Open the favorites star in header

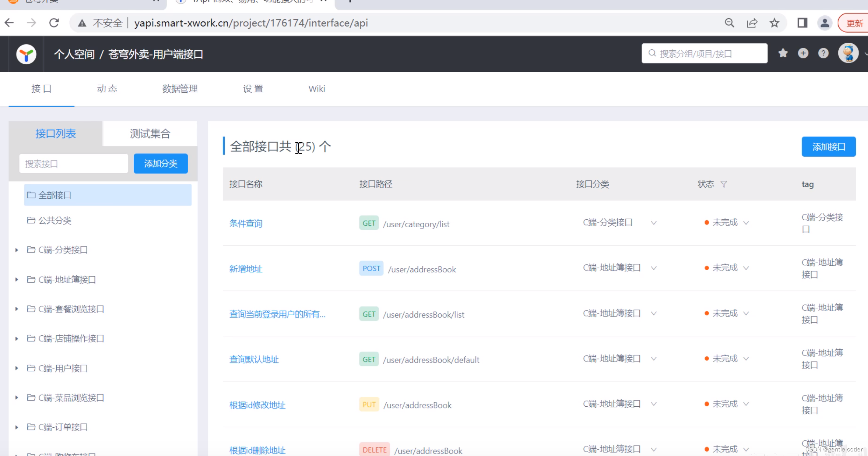(783, 53)
